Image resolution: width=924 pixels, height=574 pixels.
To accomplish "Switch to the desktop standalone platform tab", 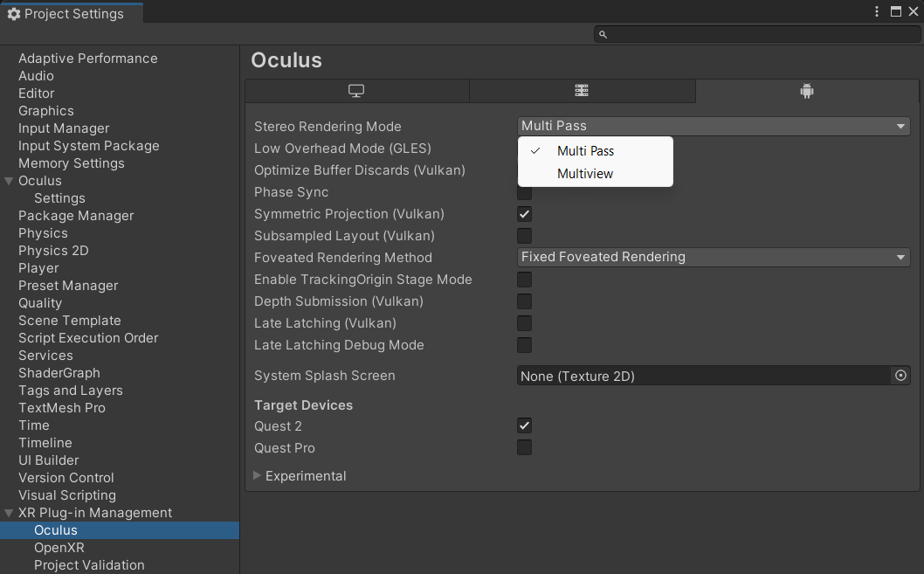I will [356, 91].
